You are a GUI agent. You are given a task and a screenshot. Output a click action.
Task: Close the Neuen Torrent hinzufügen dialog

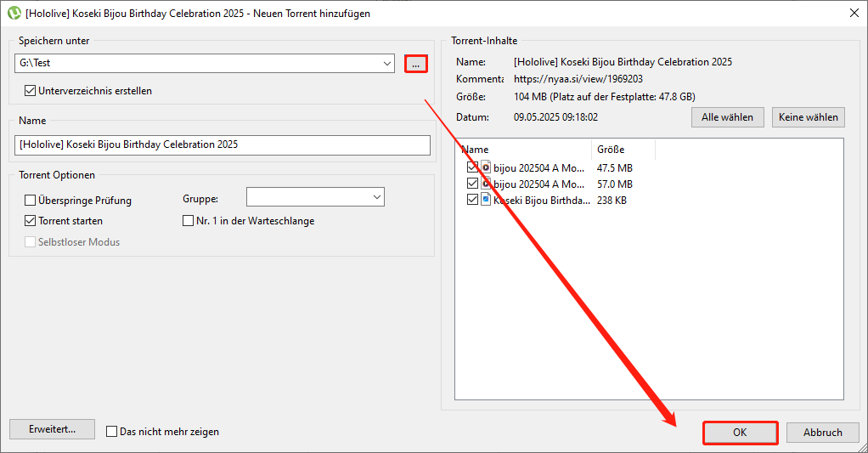854,13
